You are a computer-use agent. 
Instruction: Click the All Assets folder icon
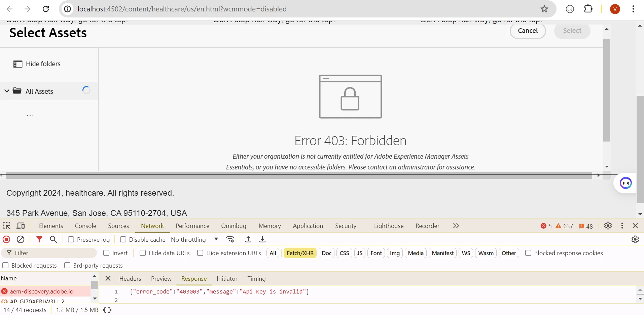(17, 91)
